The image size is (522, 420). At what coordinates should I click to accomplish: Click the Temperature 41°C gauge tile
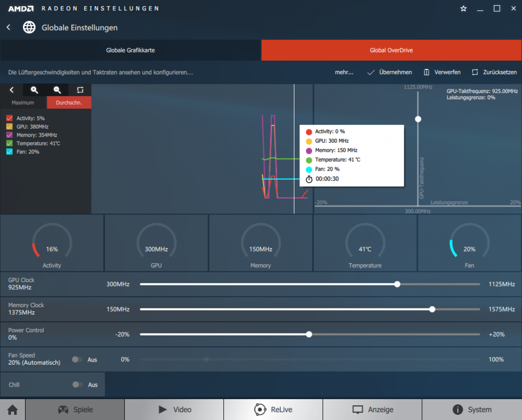pyautogui.click(x=365, y=243)
